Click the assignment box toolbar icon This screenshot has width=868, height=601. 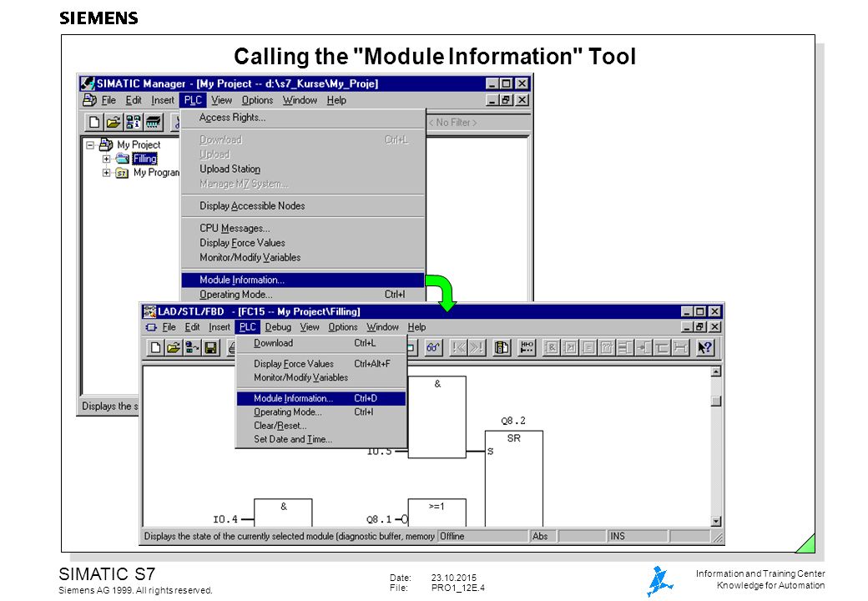(588, 347)
